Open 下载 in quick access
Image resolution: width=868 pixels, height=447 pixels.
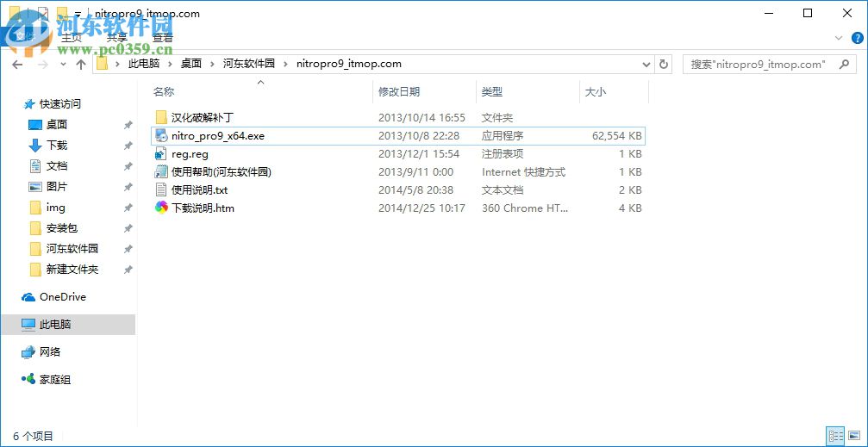click(x=57, y=146)
